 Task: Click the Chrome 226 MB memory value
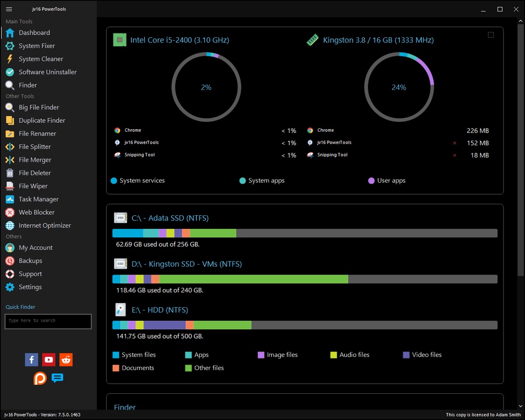(x=478, y=131)
